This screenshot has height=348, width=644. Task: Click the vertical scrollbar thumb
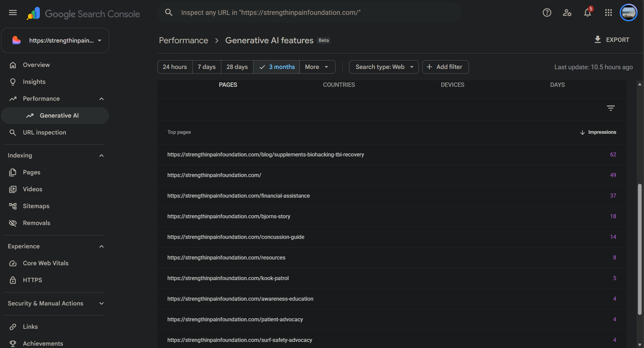coord(640,249)
